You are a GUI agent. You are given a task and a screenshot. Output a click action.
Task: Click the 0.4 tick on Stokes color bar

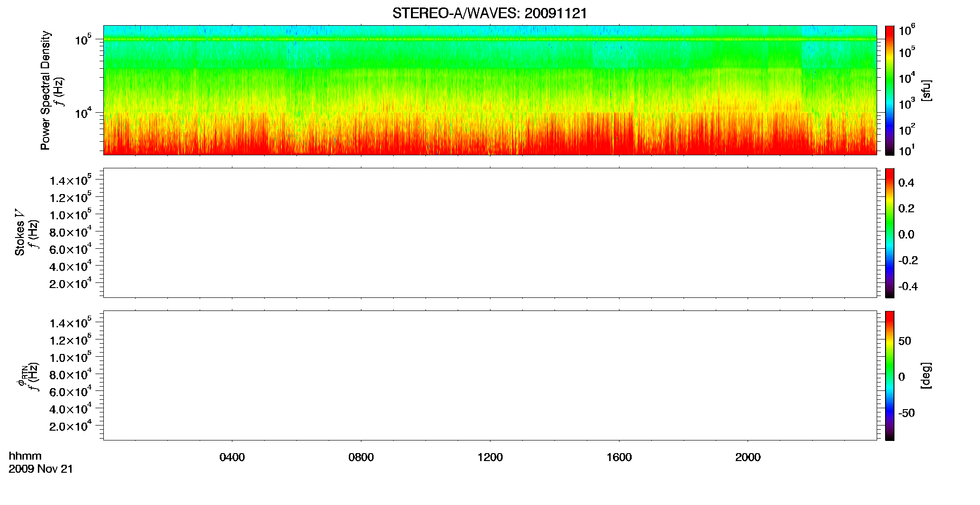[906, 183]
